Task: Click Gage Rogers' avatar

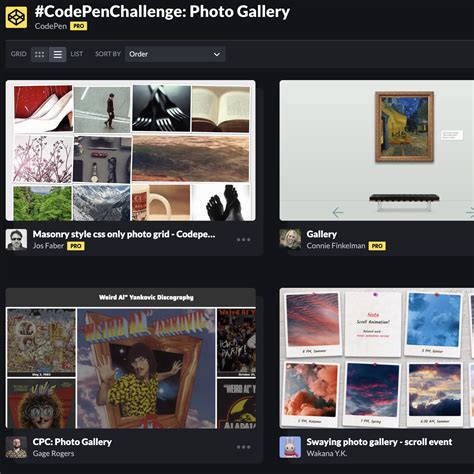Action: 16,447
